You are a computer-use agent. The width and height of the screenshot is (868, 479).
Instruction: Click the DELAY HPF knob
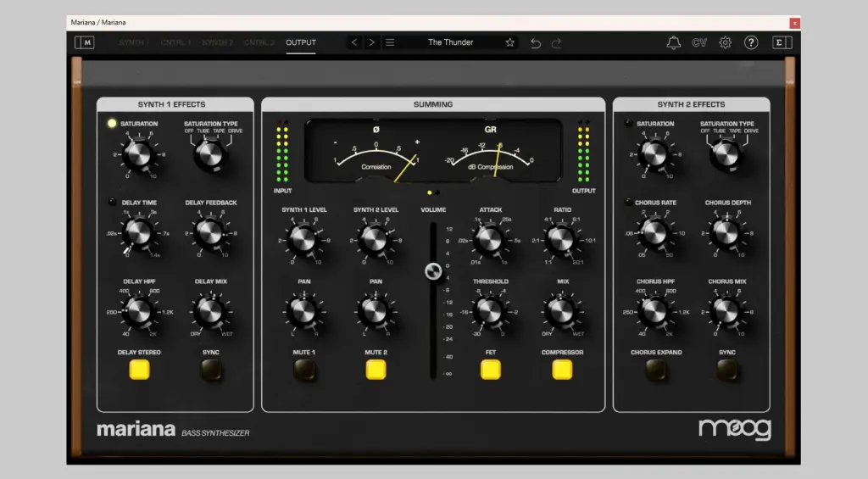pos(138,312)
